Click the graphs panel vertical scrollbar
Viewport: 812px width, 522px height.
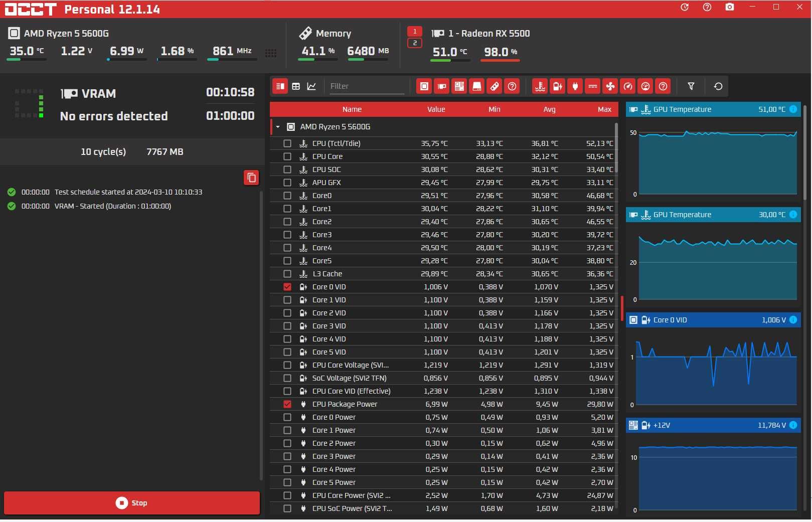(805, 153)
